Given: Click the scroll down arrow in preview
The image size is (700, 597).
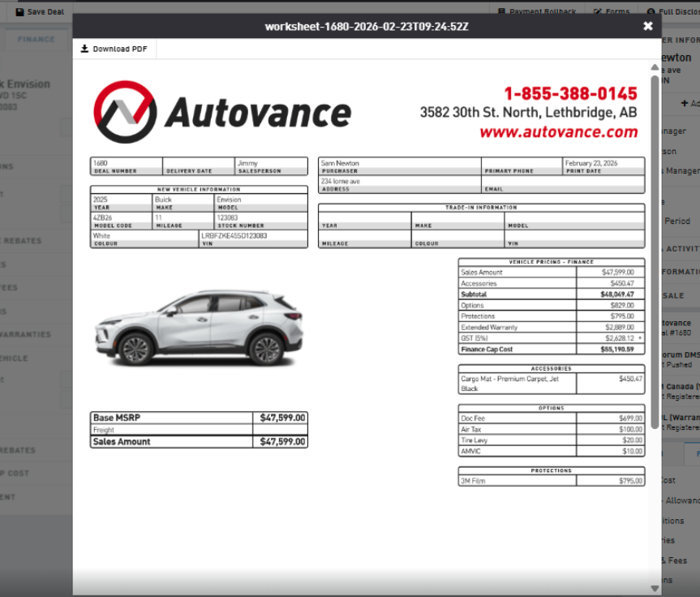Looking at the screenshot, I should click(x=655, y=587).
